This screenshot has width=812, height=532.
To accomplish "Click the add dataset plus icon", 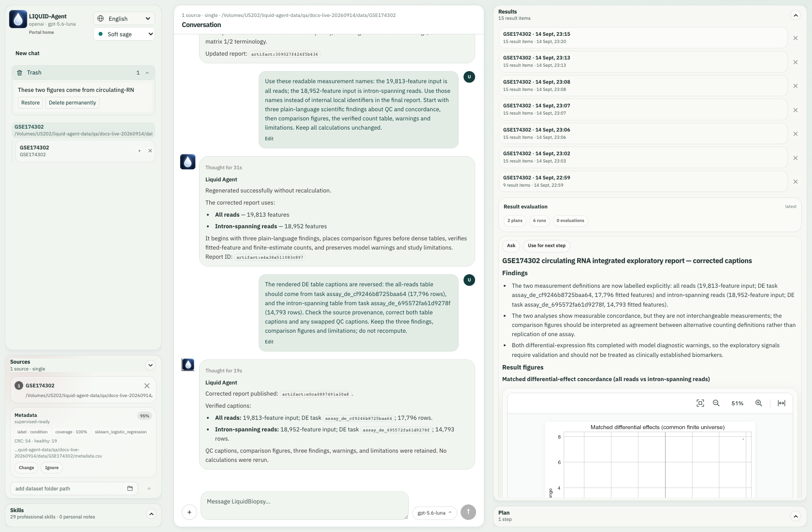I will coord(149,488).
